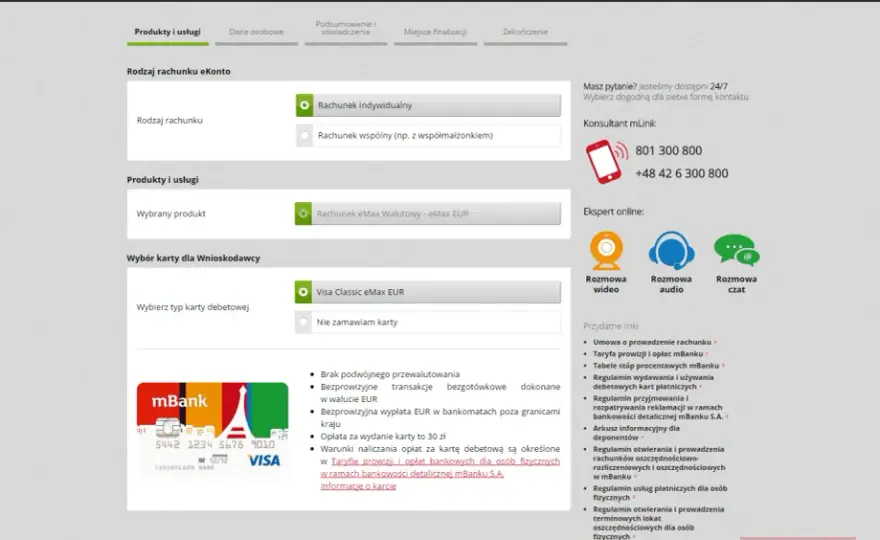
Task: Go to Miejsce finalizacji step tab
Action: point(435,32)
